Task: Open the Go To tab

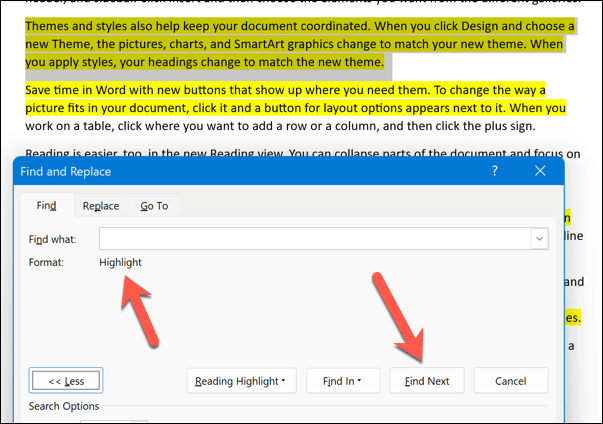Action: [154, 206]
